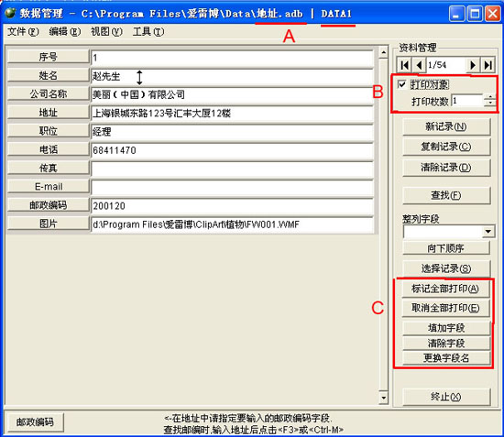
Task: Click the 公司名称 field label button
Action: 49,93
